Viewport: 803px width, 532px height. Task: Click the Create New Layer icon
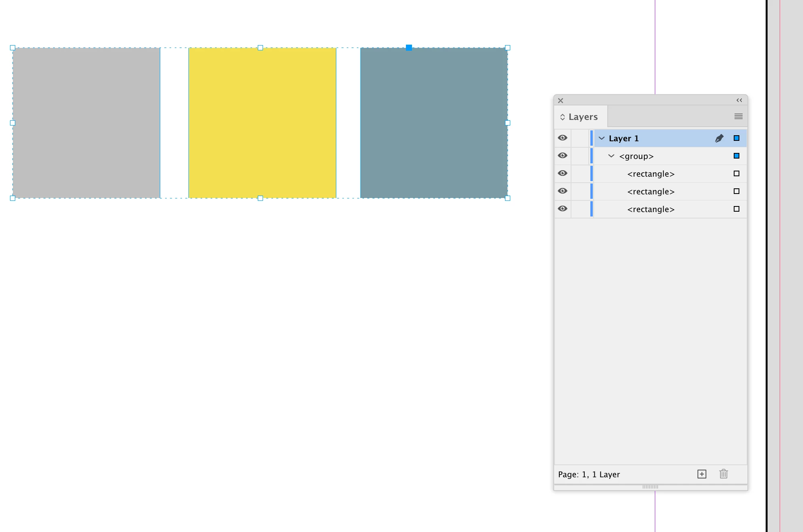[x=702, y=474]
